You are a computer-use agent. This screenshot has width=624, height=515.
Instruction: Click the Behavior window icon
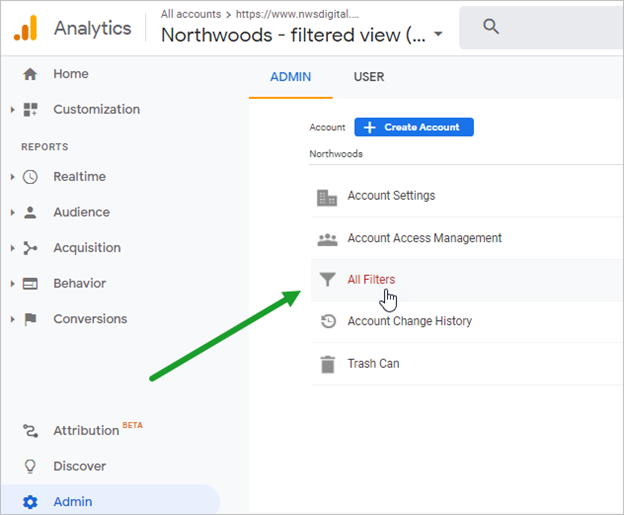click(30, 284)
